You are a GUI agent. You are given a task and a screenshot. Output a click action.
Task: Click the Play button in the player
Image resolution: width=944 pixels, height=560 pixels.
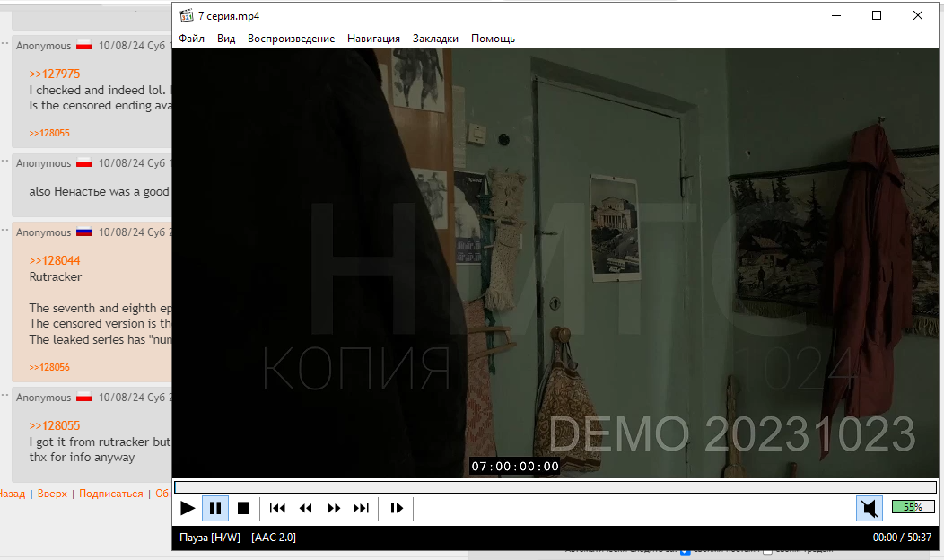pyautogui.click(x=188, y=508)
